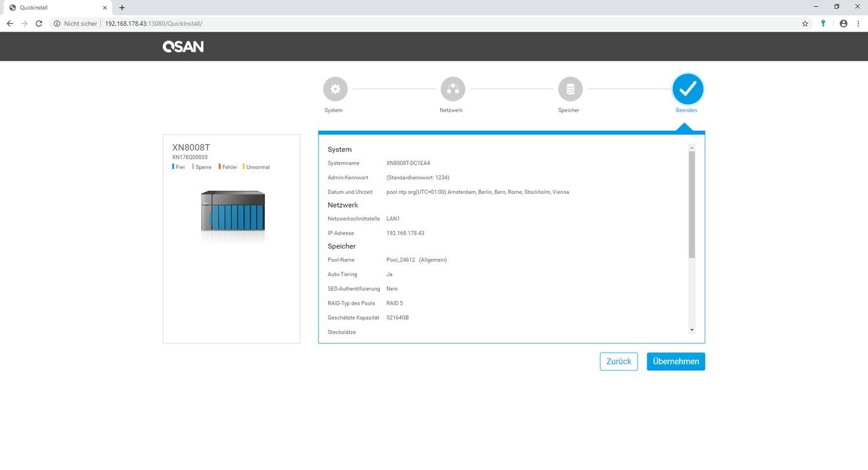Click the summary scrollbar down arrow

point(692,330)
